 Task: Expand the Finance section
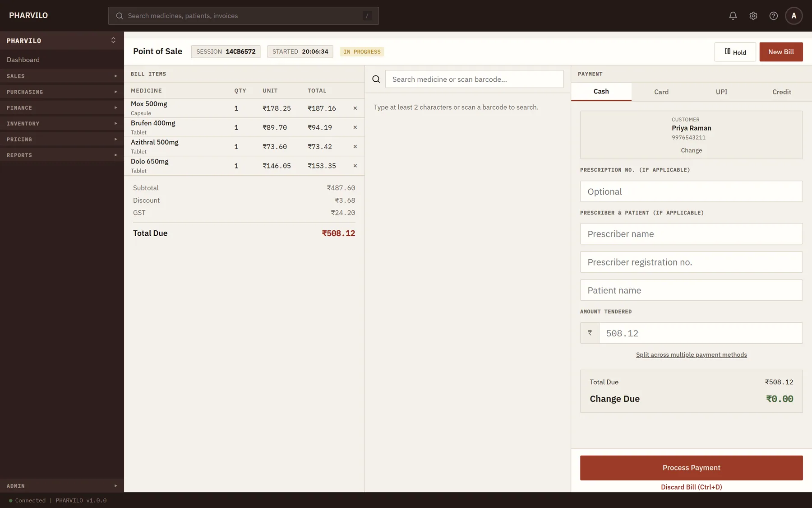pos(62,108)
